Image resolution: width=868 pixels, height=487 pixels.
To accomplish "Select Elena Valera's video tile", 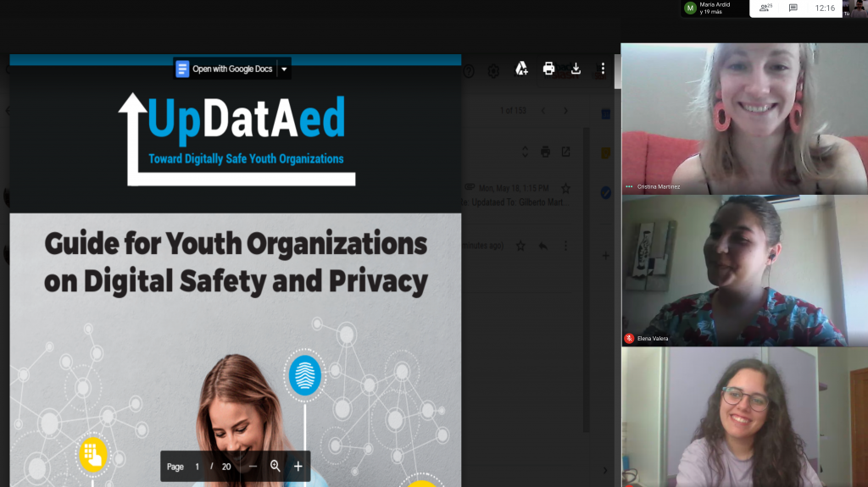I will click(x=744, y=271).
